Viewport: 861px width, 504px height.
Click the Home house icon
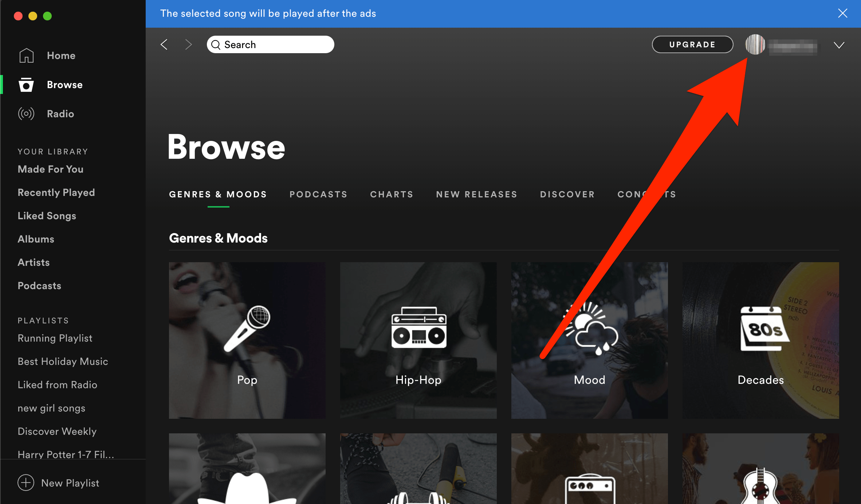pyautogui.click(x=26, y=55)
